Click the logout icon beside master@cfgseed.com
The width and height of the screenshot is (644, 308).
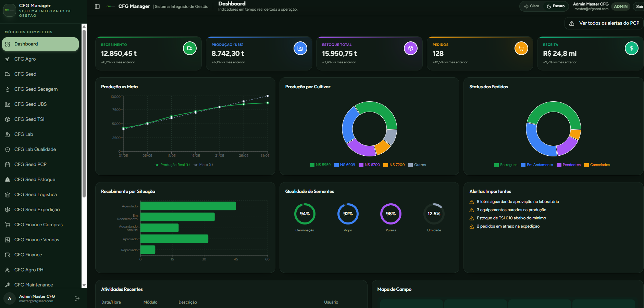pos(77,298)
